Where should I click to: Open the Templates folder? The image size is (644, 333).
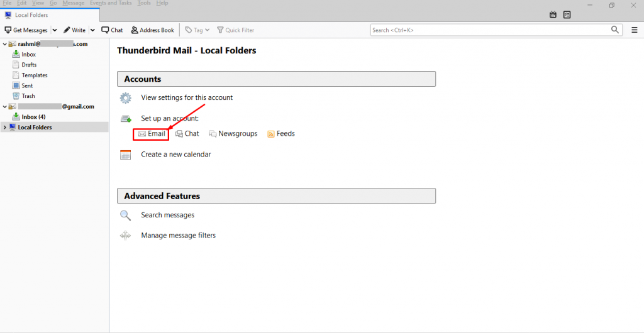(35, 75)
